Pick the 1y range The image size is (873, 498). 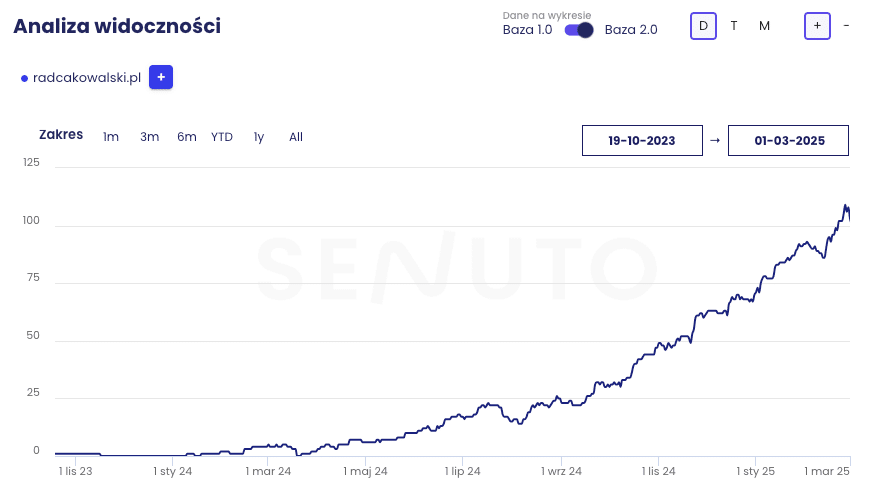[x=259, y=137]
